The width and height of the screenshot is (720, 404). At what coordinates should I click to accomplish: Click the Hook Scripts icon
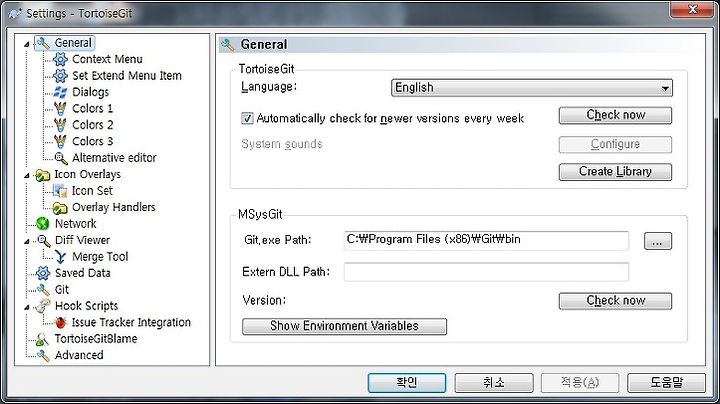click(x=43, y=306)
